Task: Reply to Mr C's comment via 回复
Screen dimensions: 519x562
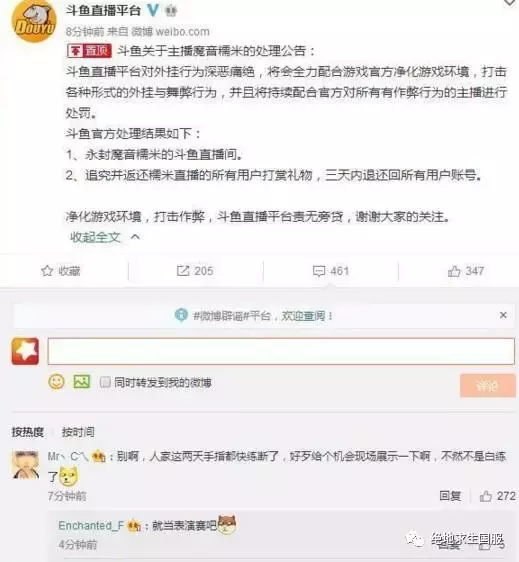Action: click(450, 496)
